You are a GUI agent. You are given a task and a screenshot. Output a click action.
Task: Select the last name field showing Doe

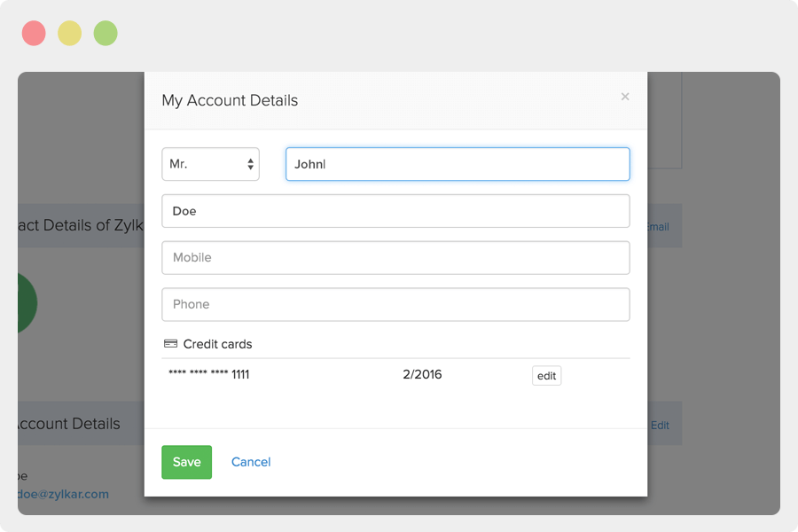(395, 210)
